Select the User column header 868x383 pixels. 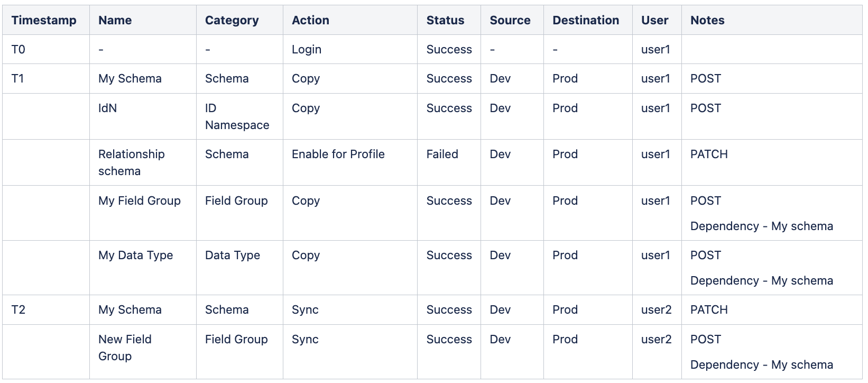coord(654,20)
